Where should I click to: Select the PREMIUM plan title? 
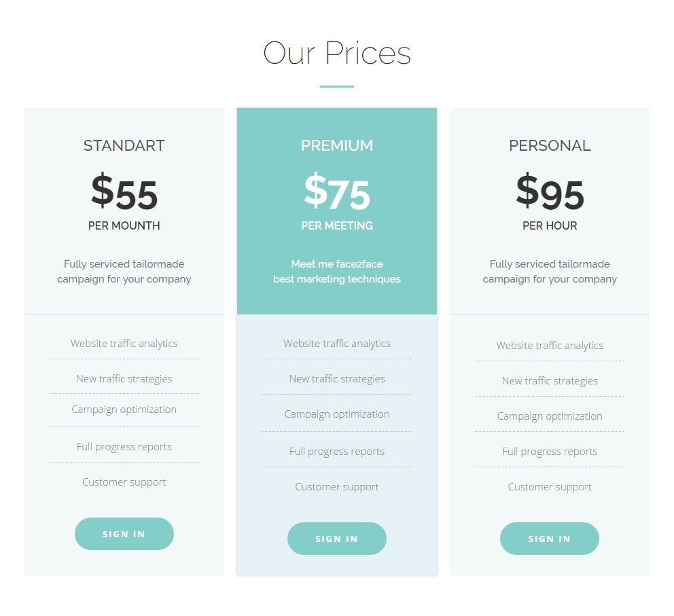point(337,145)
